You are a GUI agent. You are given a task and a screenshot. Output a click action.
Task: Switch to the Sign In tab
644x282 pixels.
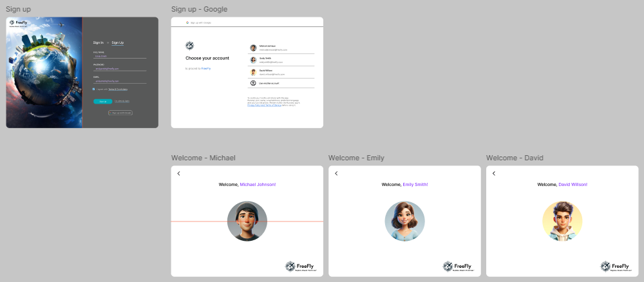click(98, 42)
